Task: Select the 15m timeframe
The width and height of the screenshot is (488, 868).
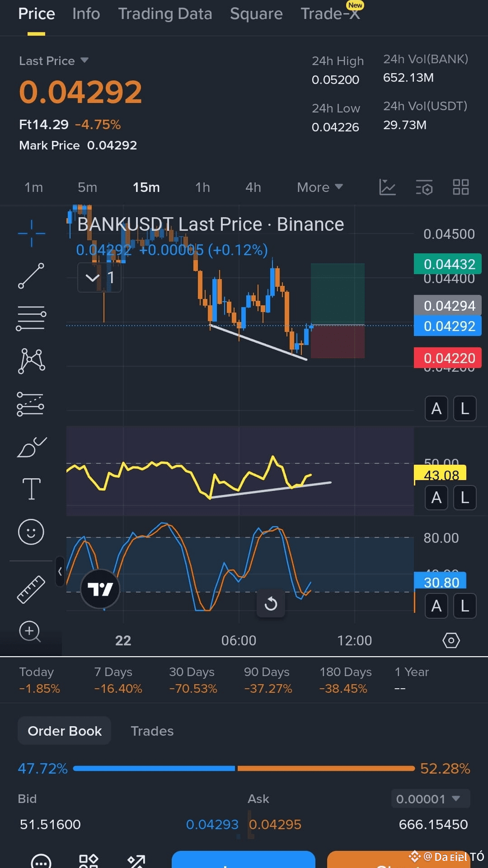Action: point(146,187)
